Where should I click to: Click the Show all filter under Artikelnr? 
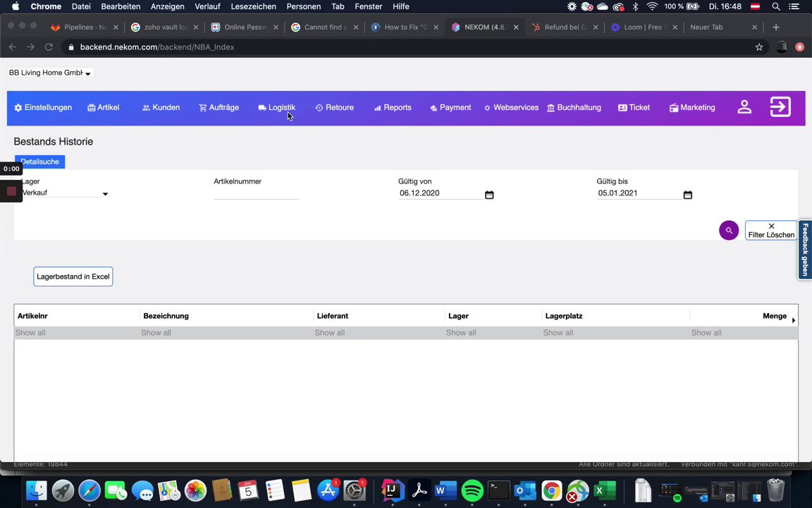click(77, 333)
